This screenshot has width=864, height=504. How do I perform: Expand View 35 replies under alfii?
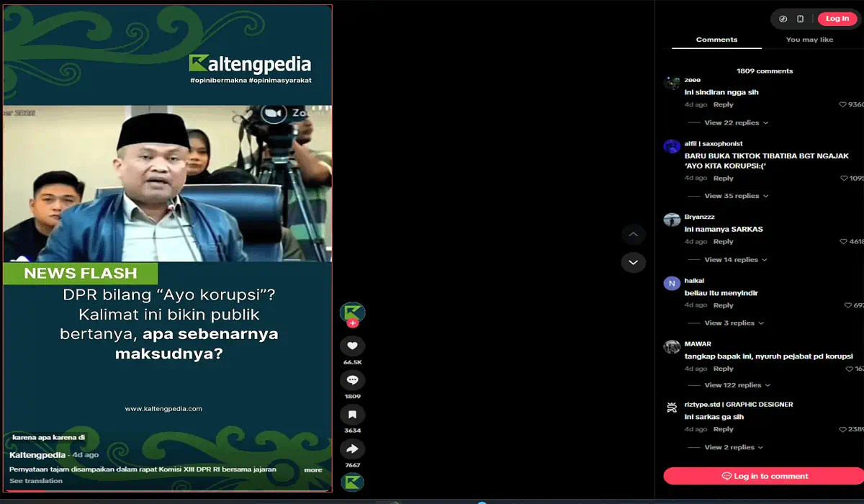coord(735,196)
